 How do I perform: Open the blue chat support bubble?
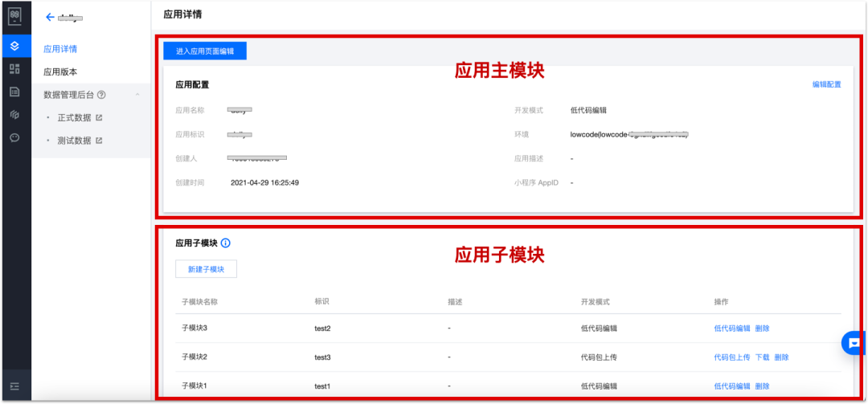click(853, 343)
